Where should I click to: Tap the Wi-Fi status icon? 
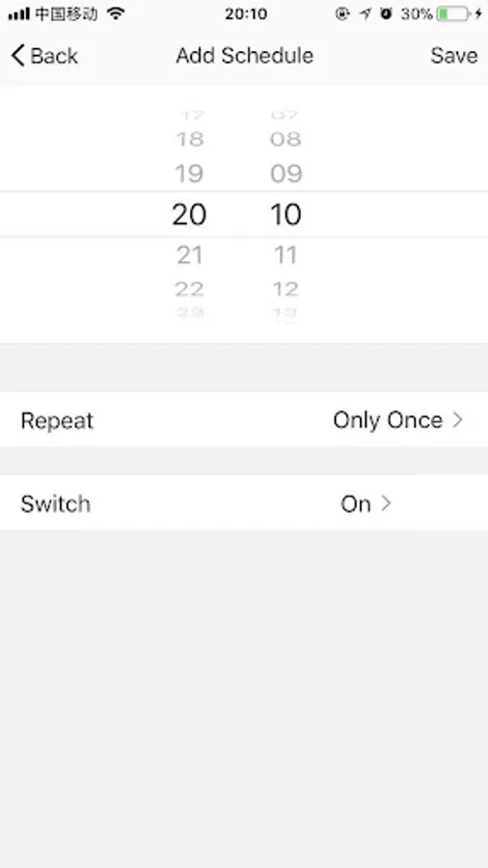tap(116, 14)
